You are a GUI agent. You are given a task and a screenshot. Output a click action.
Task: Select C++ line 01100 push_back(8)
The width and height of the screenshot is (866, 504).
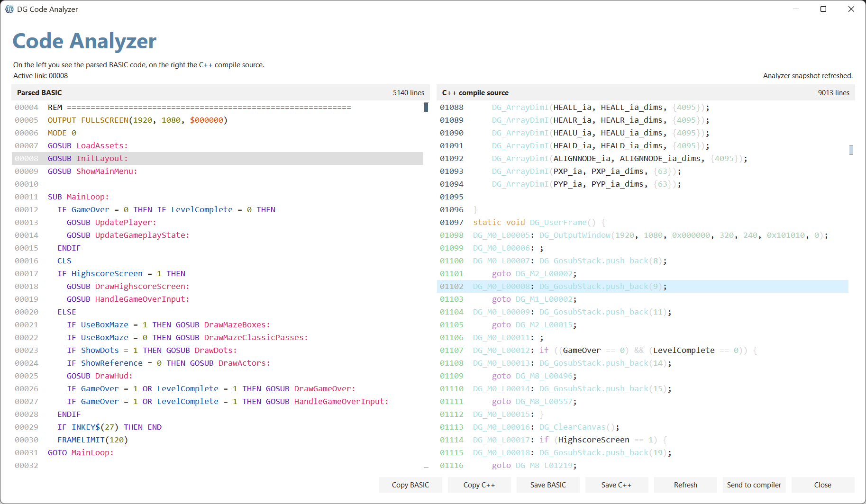pyautogui.click(x=643, y=261)
